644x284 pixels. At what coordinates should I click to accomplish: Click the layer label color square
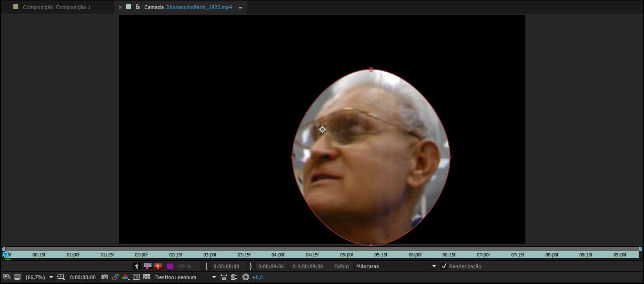(129, 7)
